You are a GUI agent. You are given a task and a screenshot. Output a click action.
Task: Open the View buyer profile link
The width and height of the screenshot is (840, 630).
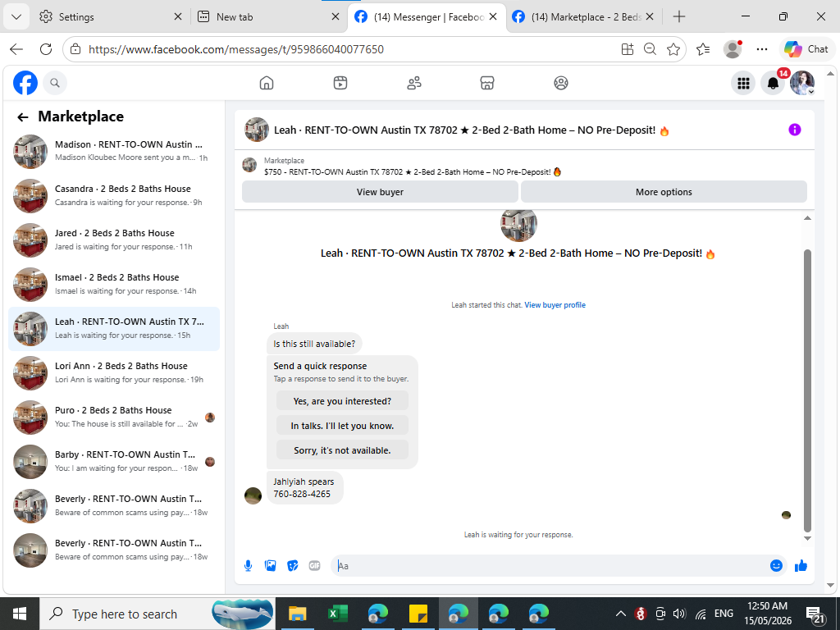pyautogui.click(x=555, y=305)
